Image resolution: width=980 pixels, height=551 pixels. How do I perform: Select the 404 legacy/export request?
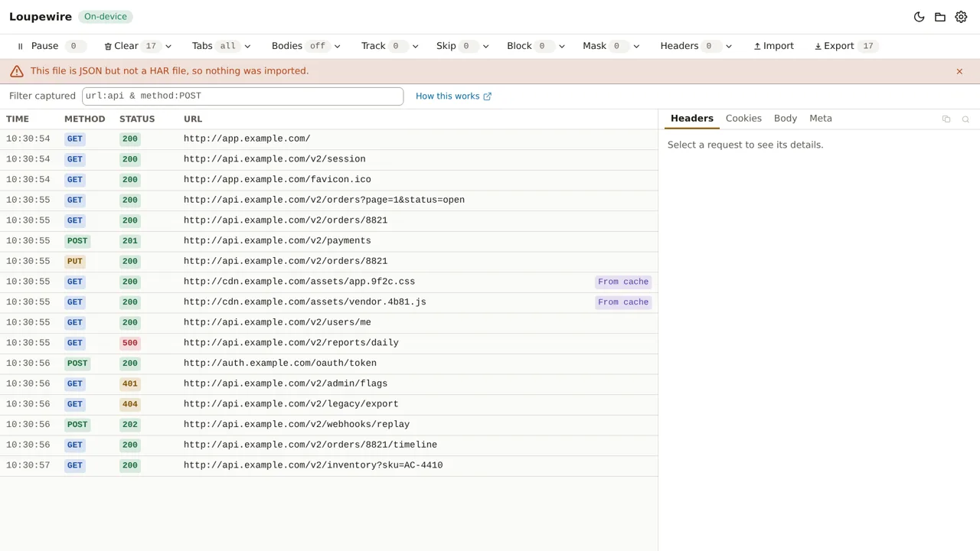(329, 404)
